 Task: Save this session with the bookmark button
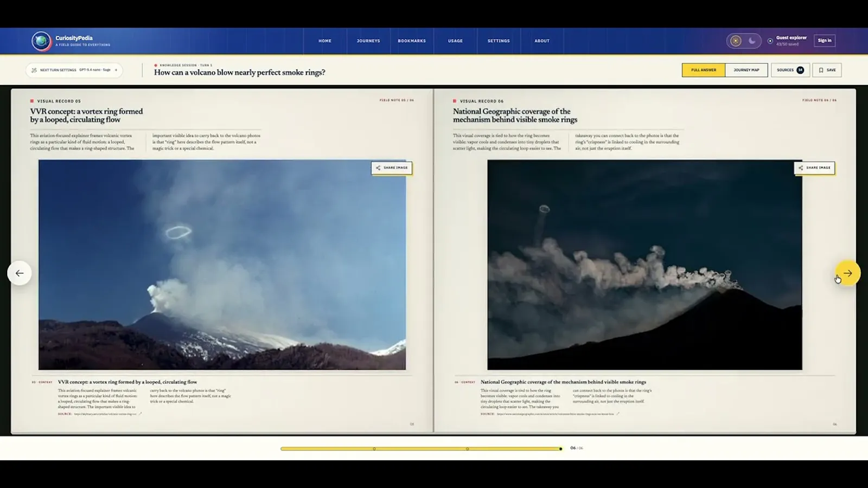pos(827,70)
